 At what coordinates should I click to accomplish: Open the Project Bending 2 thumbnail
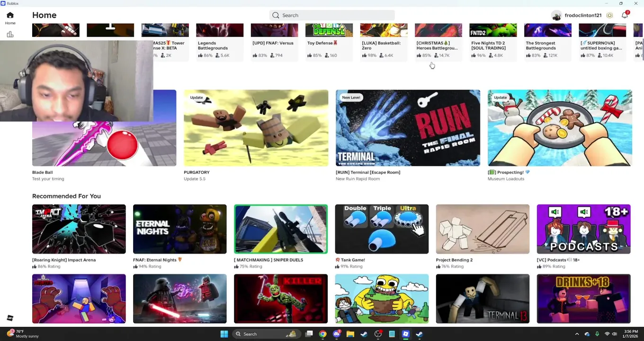[483, 229]
